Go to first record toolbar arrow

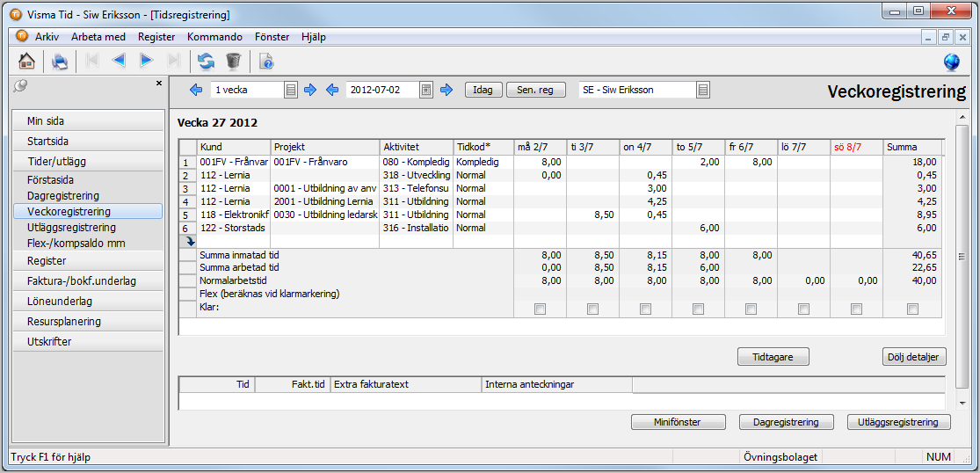pyautogui.click(x=92, y=61)
